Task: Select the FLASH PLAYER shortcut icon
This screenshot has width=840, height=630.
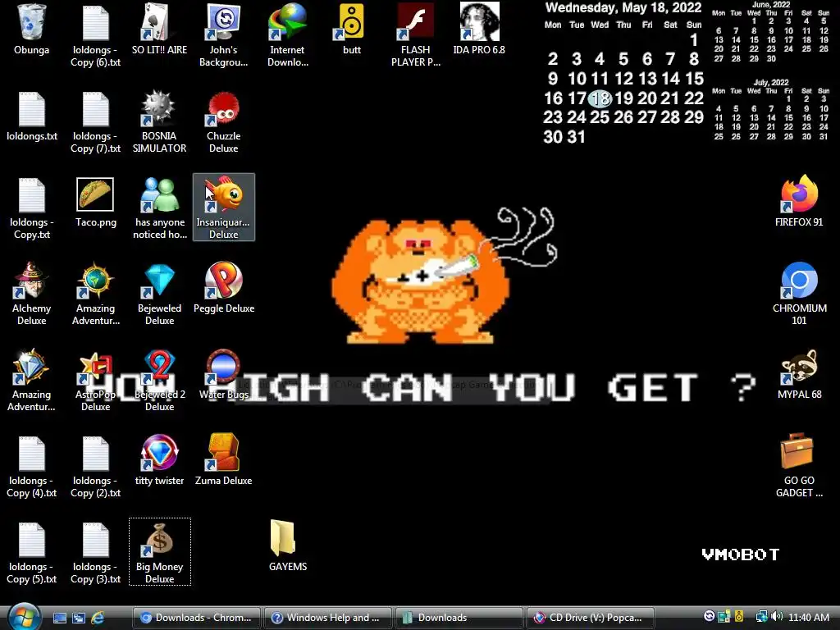Action: [416, 35]
